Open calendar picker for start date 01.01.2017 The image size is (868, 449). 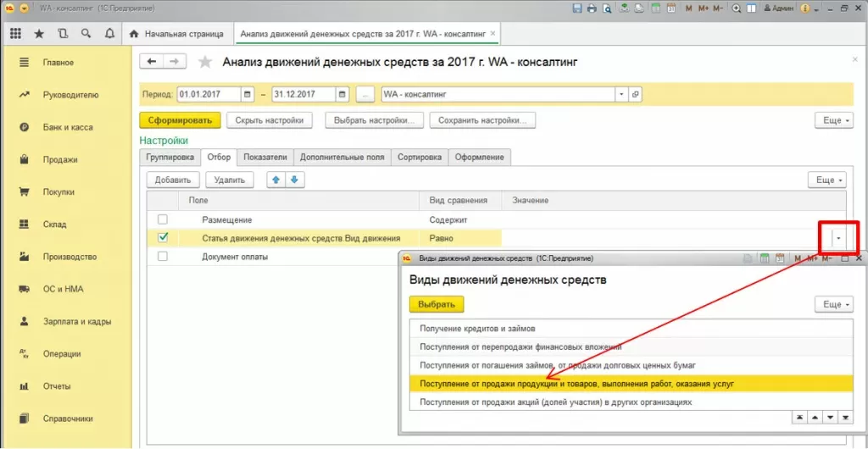coord(248,94)
